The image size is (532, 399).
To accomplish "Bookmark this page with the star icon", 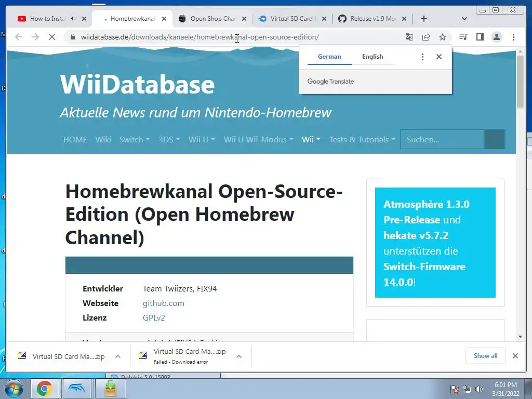I will click(x=443, y=37).
